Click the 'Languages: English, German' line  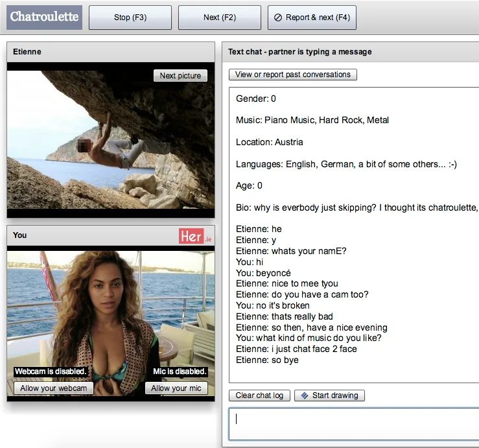tap(346, 164)
